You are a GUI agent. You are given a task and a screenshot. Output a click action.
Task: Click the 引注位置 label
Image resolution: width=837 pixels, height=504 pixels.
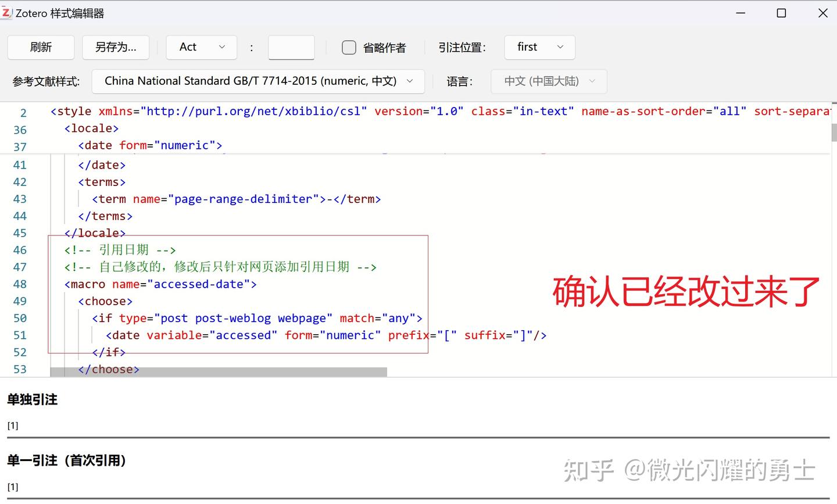pyautogui.click(x=462, y=48)
